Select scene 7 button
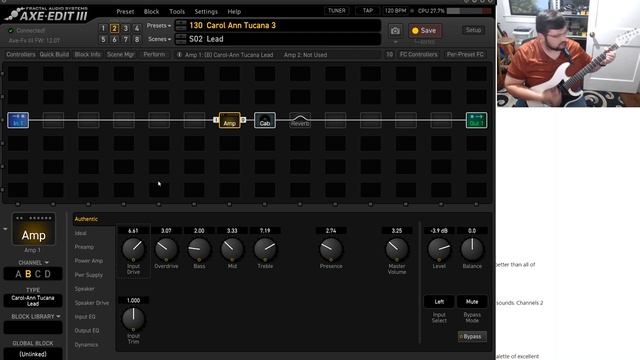 click(126, 40)
